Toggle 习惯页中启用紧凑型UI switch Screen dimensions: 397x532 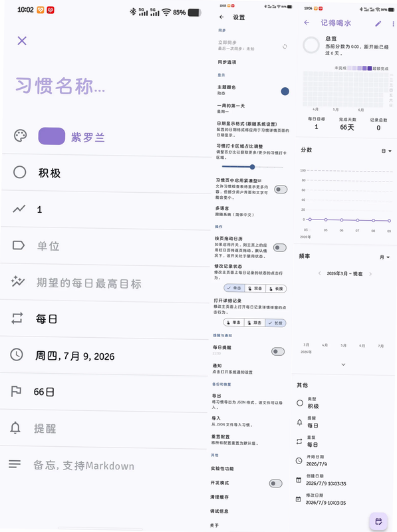point(281,190)
